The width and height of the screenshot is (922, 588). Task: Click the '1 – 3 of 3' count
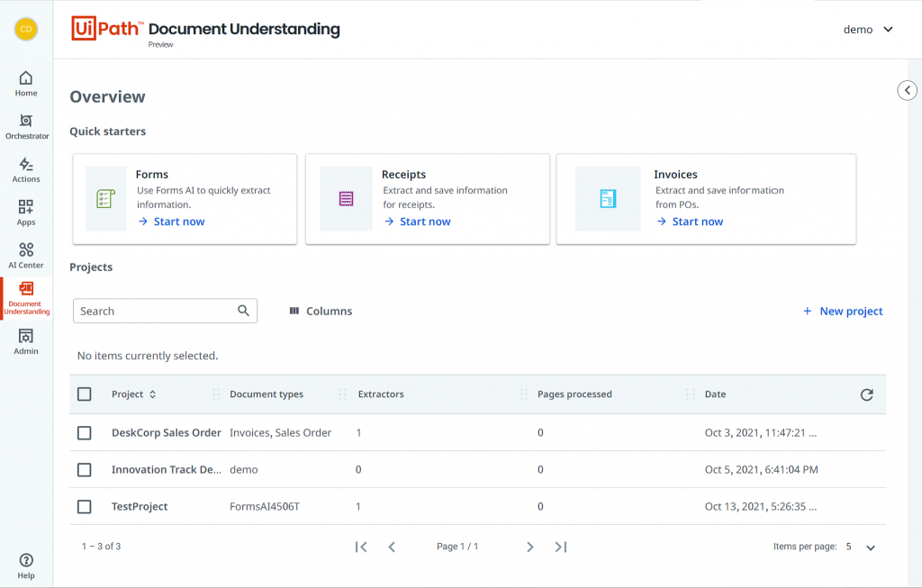101,547
